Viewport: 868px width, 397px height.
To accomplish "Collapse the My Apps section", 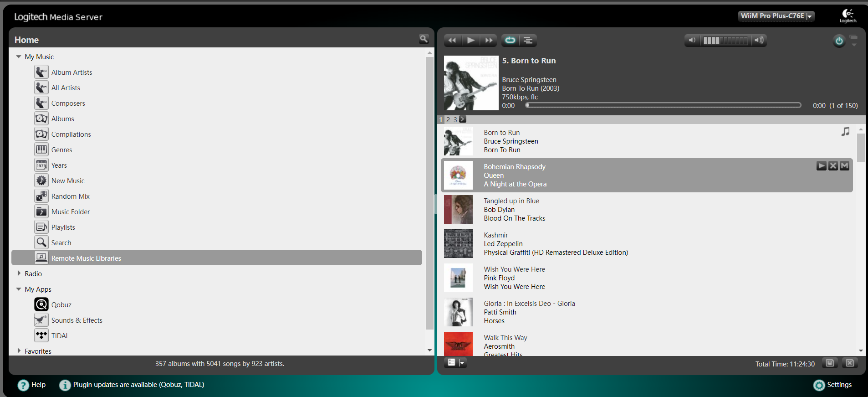I will click(x=19, y=289).
